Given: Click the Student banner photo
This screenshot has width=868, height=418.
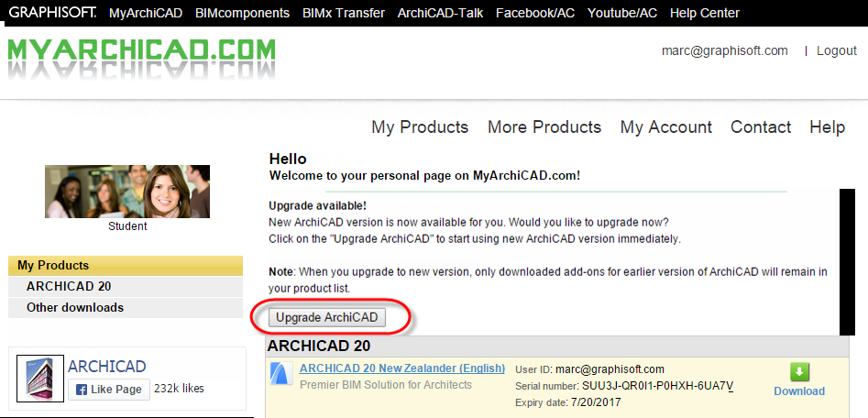Looking at the screenshot, I should tap(127, 192).
